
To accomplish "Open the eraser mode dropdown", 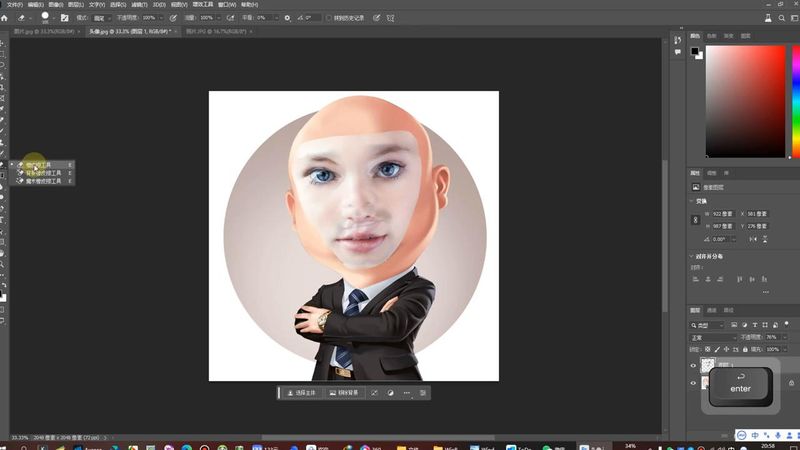I will [x=102, y=18].
